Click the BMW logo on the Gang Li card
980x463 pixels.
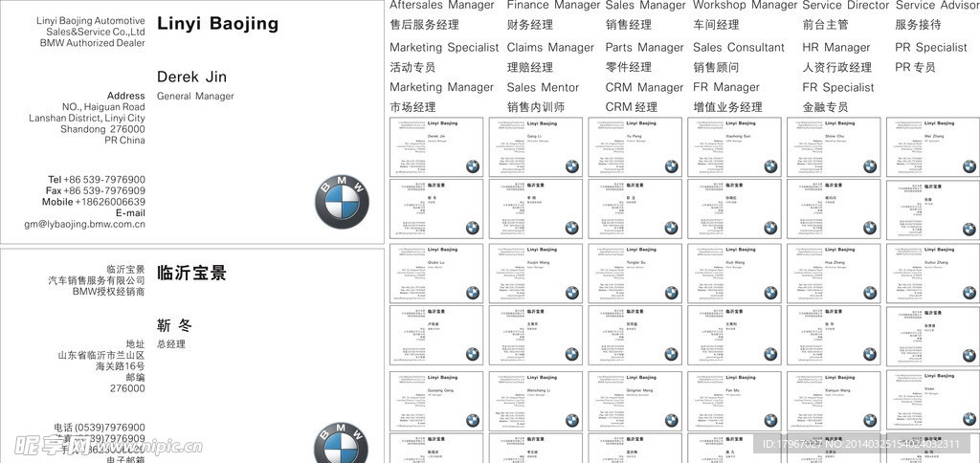[x=572, y=166]
